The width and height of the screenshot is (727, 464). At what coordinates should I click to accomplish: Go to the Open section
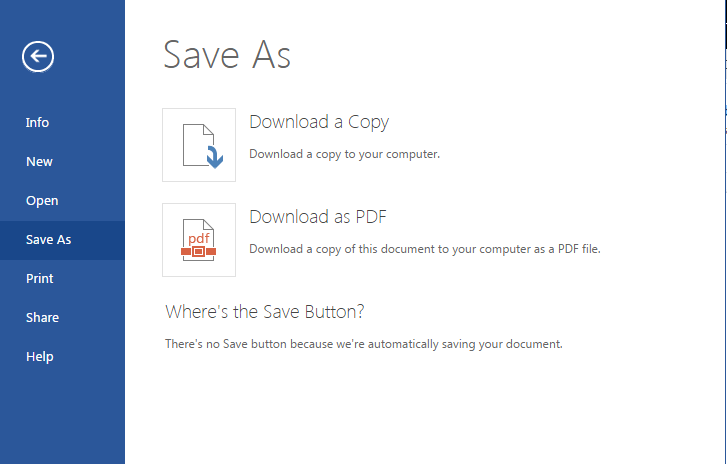[x=42, y=201]
